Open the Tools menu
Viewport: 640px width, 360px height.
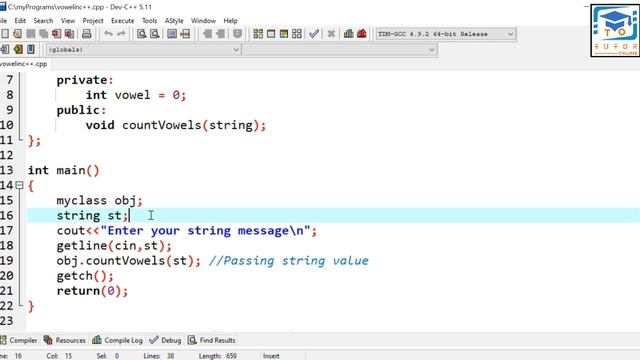(149, 21)
